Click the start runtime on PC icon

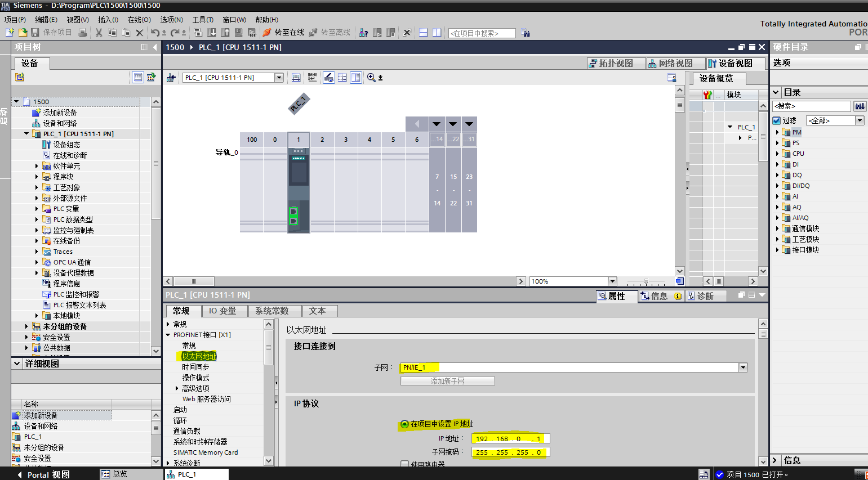(252, 33)
